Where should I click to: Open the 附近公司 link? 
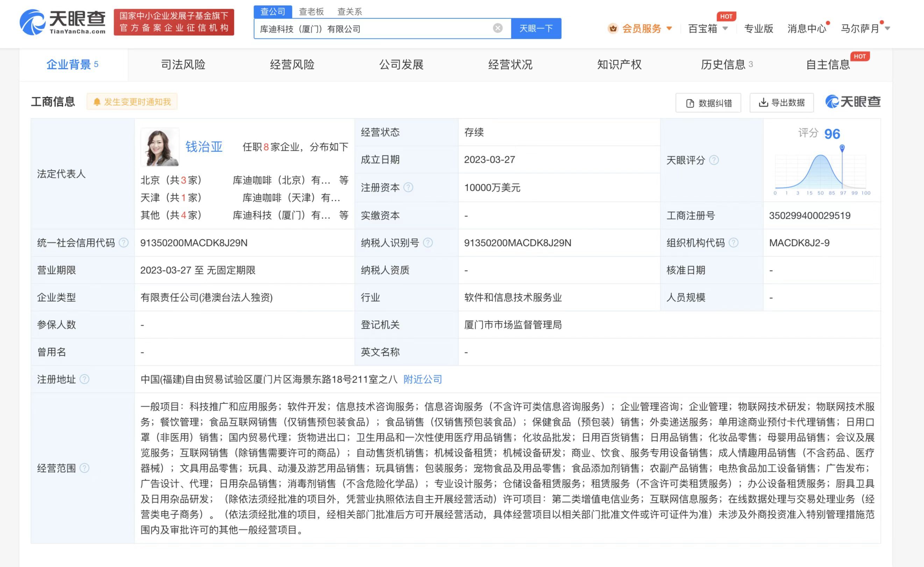click(x=422, y=379)
